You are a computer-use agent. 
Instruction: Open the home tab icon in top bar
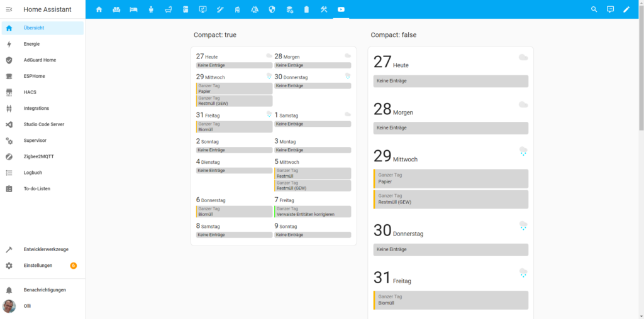tap(99, 9)
